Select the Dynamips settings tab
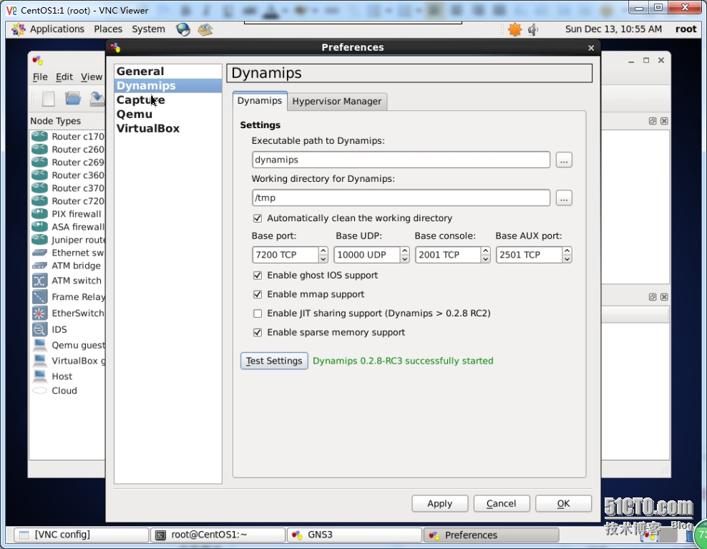Viewport: 707px width, 549px height. pyautogui.click(x=260, y=101)
